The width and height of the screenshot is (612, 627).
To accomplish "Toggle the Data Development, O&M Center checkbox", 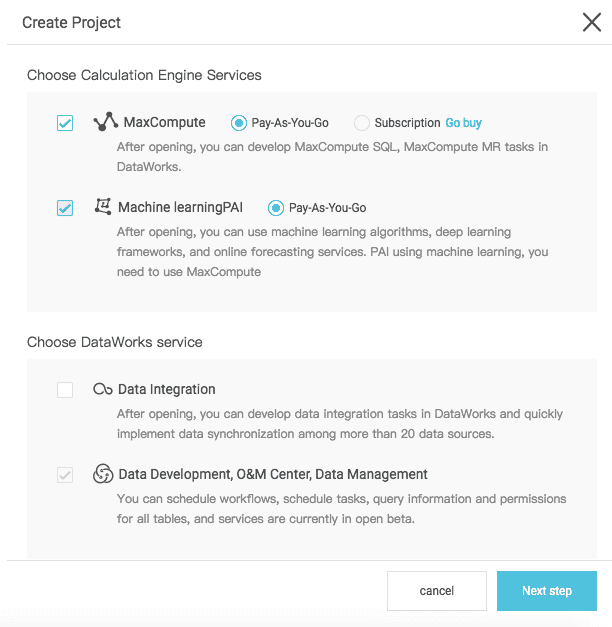I will (65, 475).
